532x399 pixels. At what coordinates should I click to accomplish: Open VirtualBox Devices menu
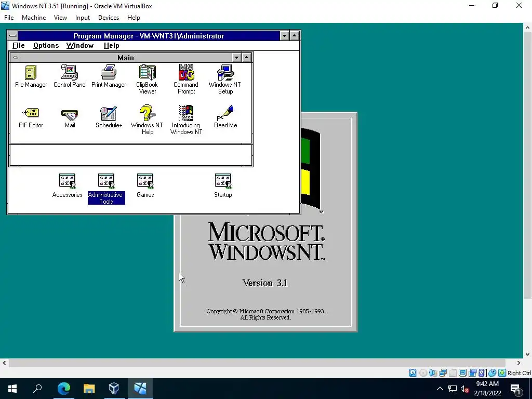(109, 18)
